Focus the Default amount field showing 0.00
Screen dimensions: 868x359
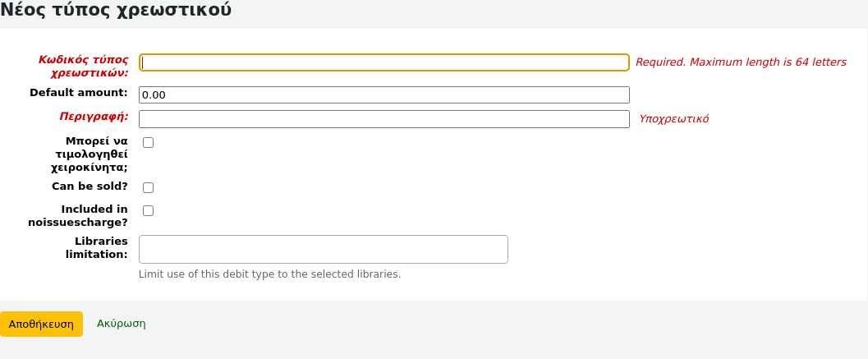(383, 94)
